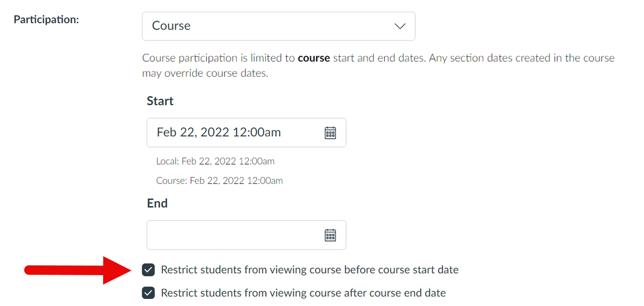Click the 'Restrict students…before course start date' label
The image size is (644, 306).
click(309, 269)
